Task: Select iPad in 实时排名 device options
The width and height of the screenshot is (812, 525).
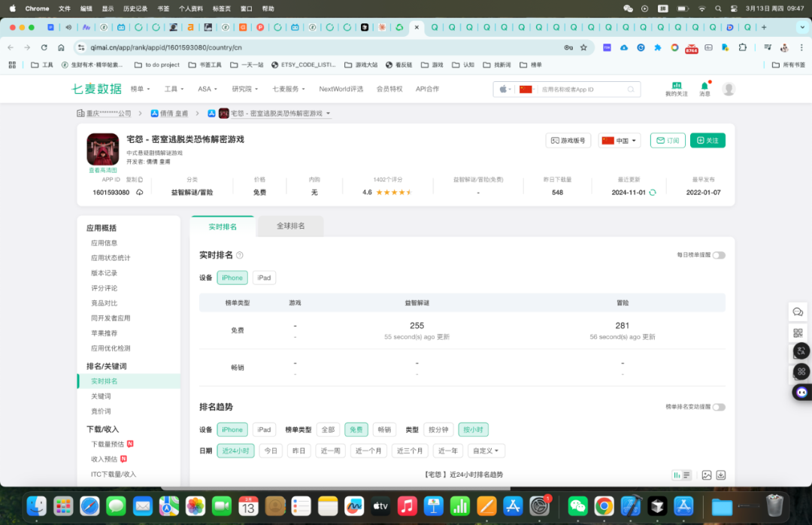Action: pyautogui.click(x=264, y=278)
